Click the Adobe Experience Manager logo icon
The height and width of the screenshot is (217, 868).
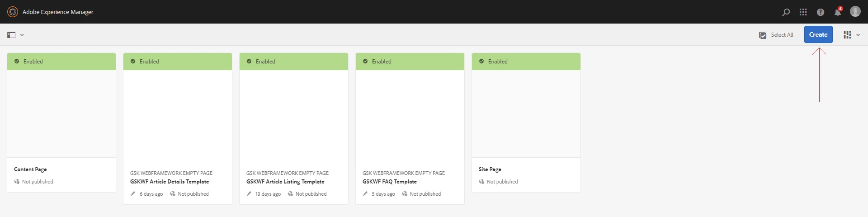[13, 12]
